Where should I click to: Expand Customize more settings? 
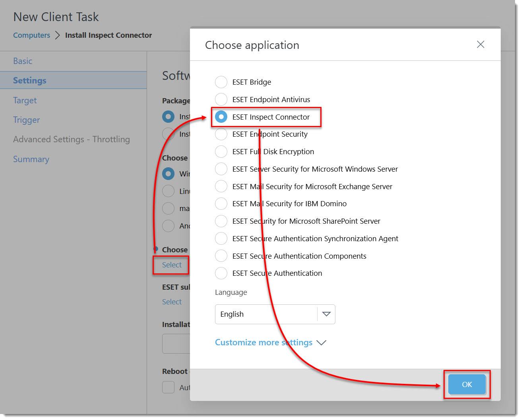270,343
